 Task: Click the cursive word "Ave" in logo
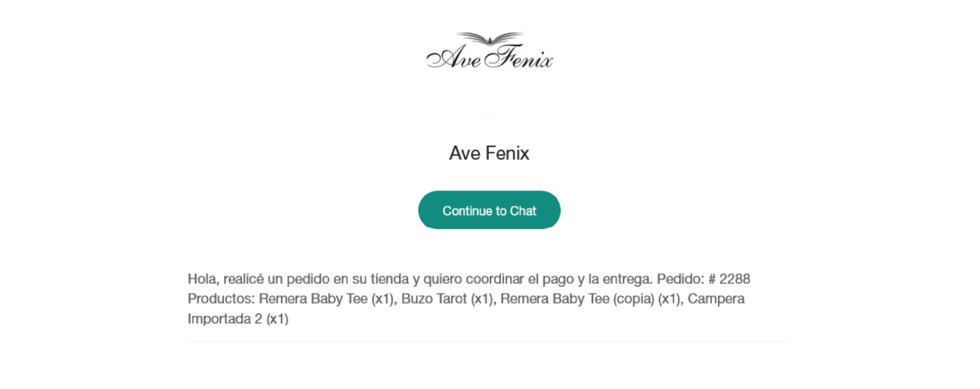453,57
